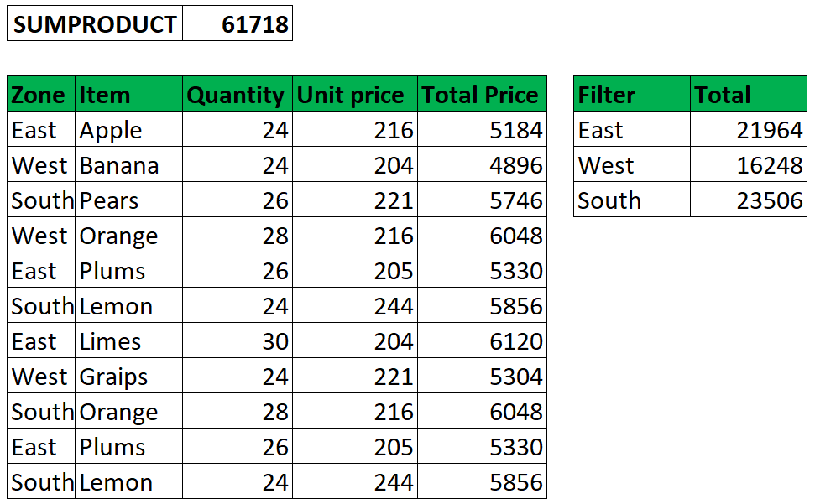This screenshot has height=504, width=815.
Task: Click the Total header in filter table
Action: tap(749, 94)
